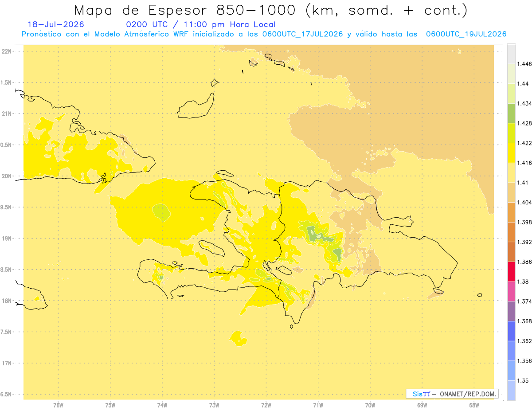
Task: Click the oval light-green contour near 74W 19.5N
Action: tap(161, 213)
